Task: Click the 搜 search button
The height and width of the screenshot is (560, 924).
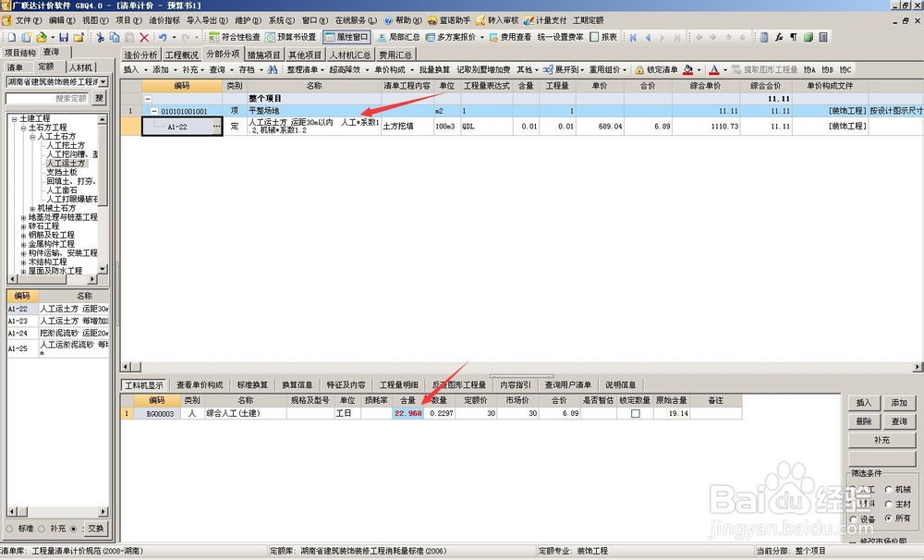Action: tap(99, 99)
